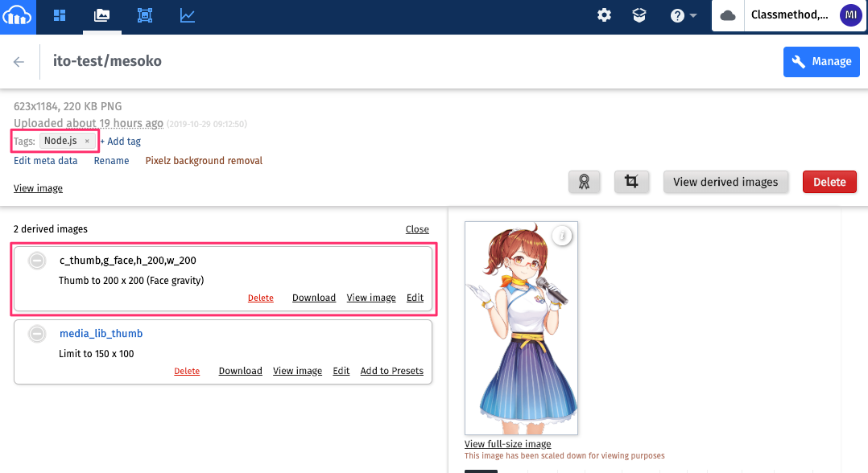Click the badge ribbon icon button
The width and height of the screenshot is (868, 473).
(584, 182)
